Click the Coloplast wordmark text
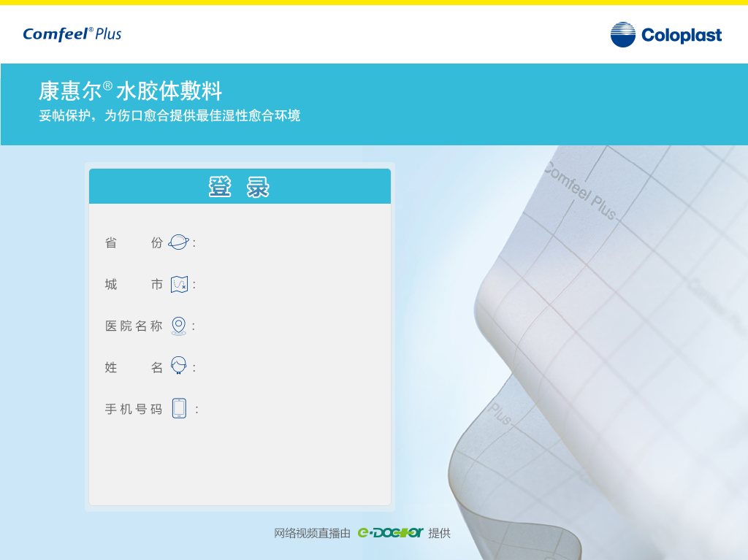The width and height of the screenshot is (748, 560). pyautogui.click(x=681, y=35)
